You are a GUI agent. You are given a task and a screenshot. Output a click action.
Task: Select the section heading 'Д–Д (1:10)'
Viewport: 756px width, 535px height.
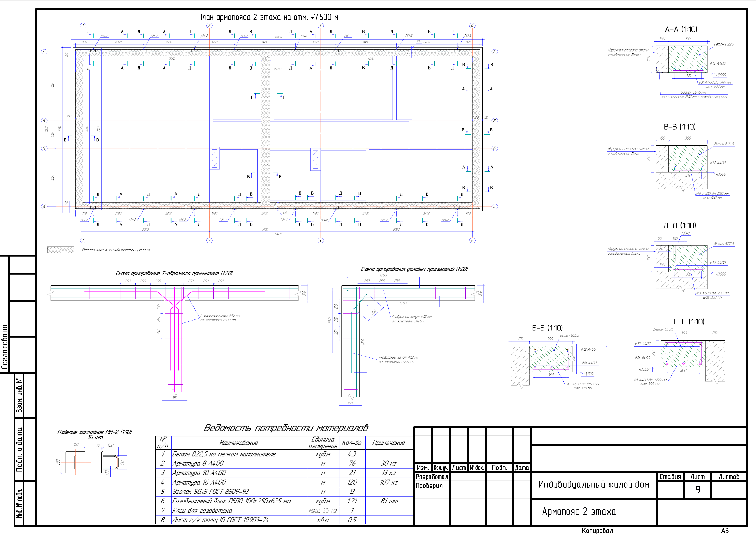coord(680,225)
